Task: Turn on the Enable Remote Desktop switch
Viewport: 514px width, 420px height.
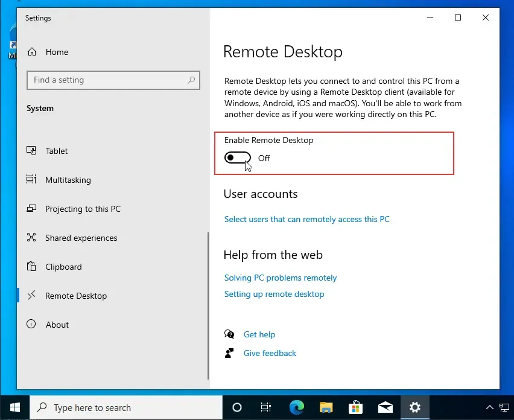Action: (238, 157)
